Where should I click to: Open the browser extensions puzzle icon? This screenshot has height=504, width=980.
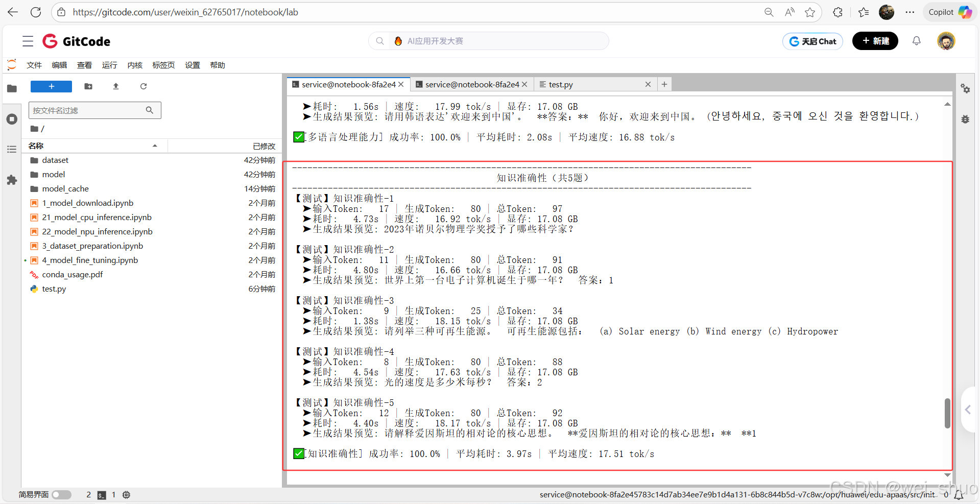pyautogui.click(x=838, y=12)
